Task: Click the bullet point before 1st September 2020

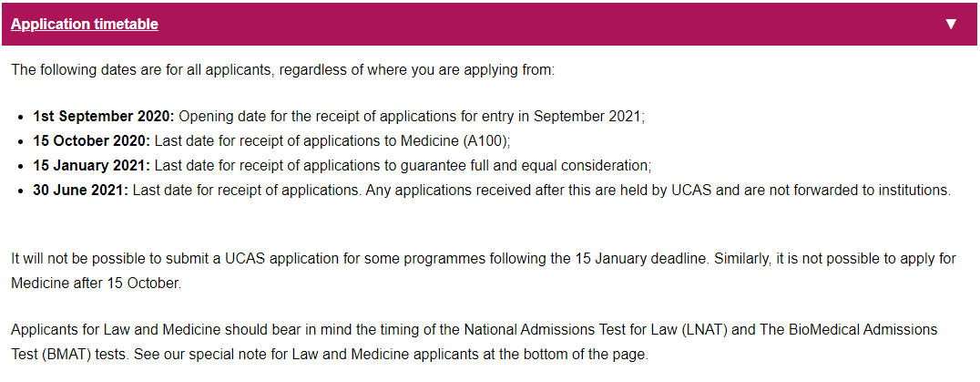Action: tap(21, 117)
